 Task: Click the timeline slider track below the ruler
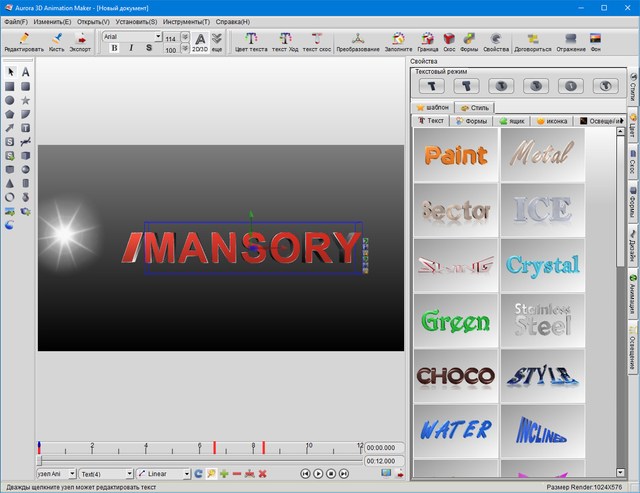click(x=200, y=460)
